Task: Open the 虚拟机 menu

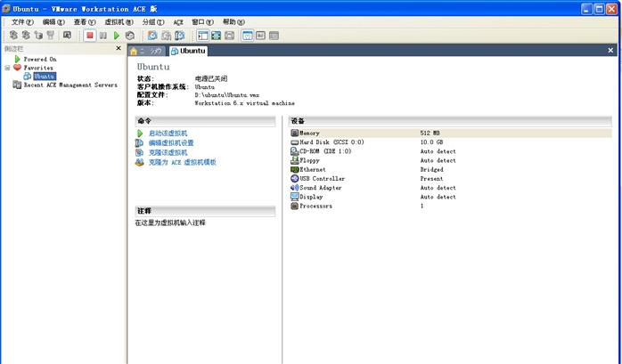Action: coord(119,22)
